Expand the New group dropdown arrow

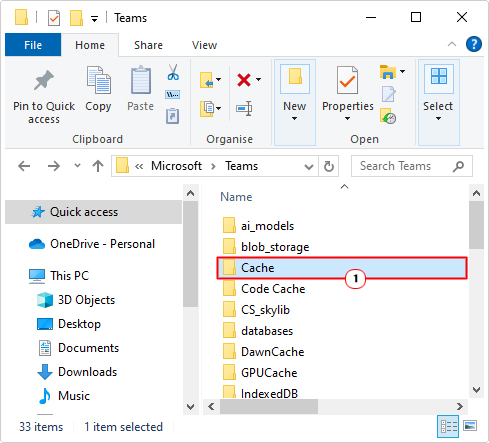[x=294, y=118]
